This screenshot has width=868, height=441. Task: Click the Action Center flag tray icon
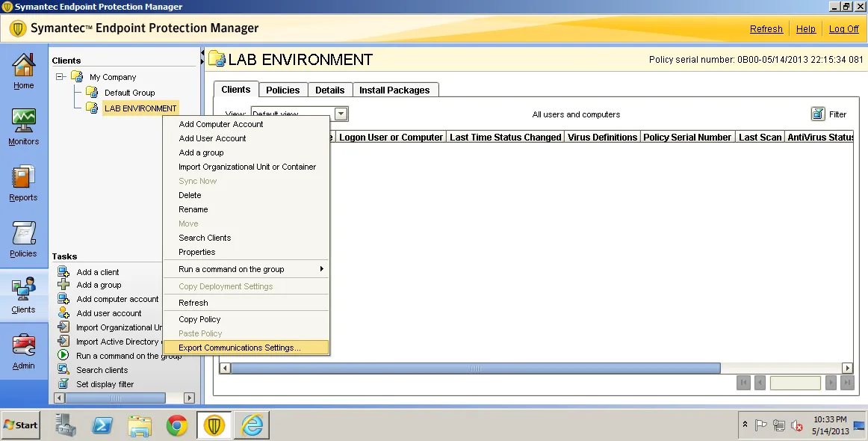[761, 425]
